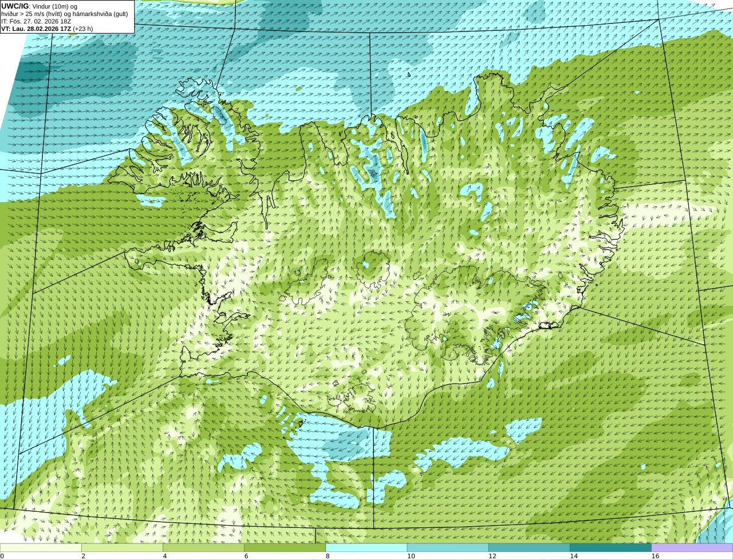Click the line mentioning "hámarkshviða (gult)"

coord(65,14)
